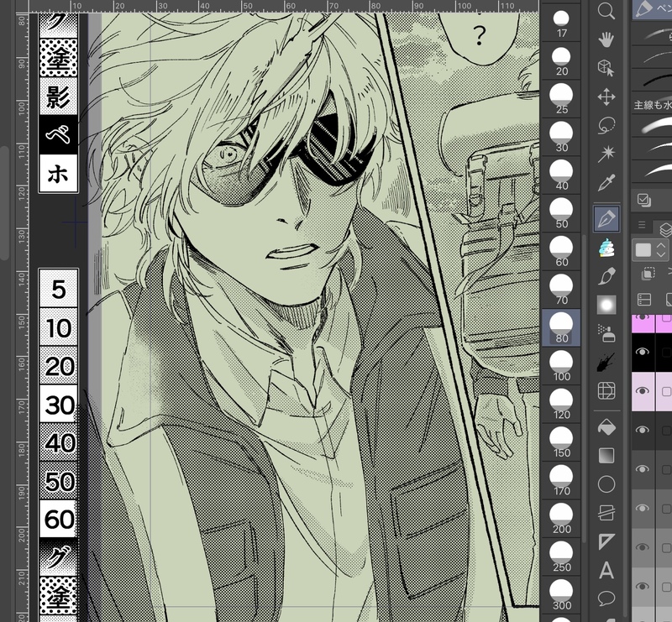The image size is (672, 622).
Task: Click the dashed selection layer icon
Action: point(648,274)
